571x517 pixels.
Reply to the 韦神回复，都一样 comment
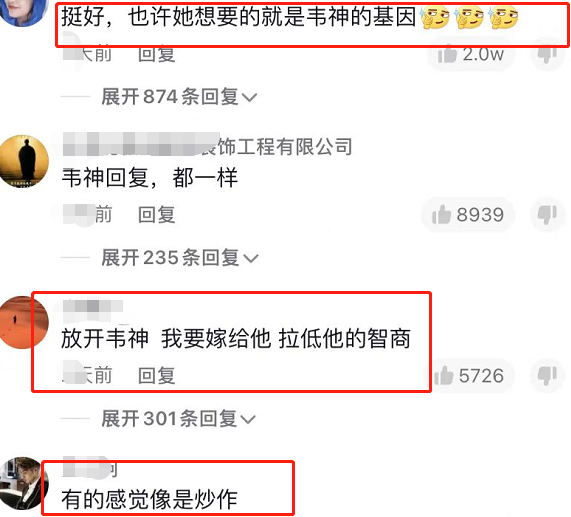[157, 214]
